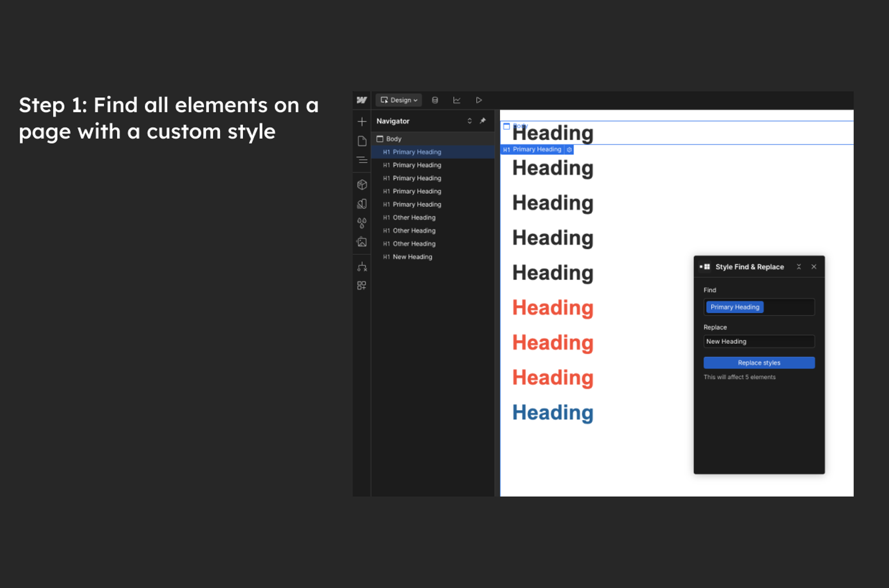Click the Primary Heading tag in Find field
This screenshot has height=588, width=889.
pyautogui.click(x=735, y=307)
